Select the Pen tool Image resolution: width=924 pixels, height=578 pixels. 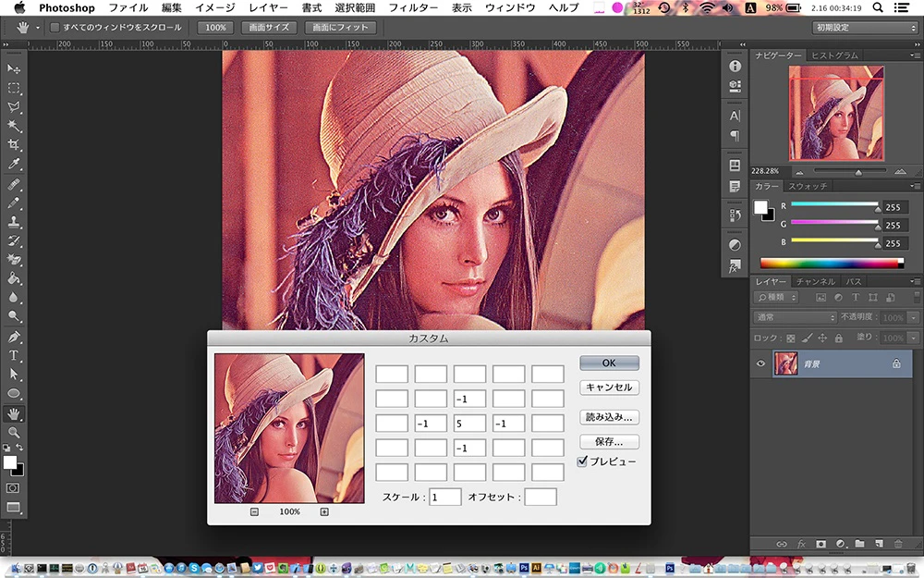[14, 337]
